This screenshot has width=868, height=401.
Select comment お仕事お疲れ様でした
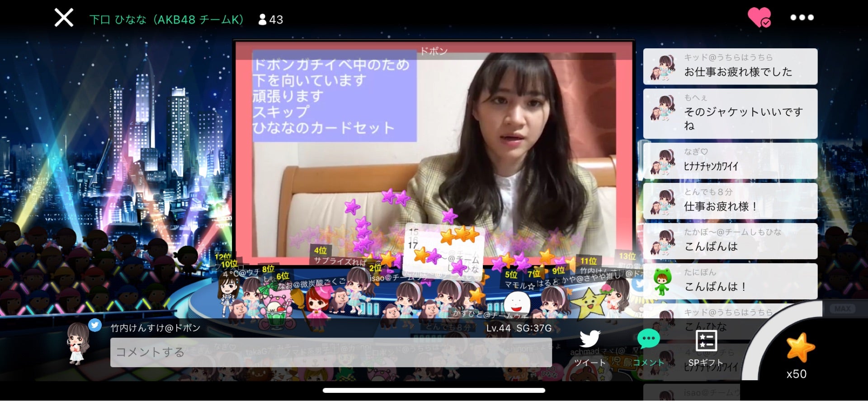pyautogui.click(x=730, y=66)
